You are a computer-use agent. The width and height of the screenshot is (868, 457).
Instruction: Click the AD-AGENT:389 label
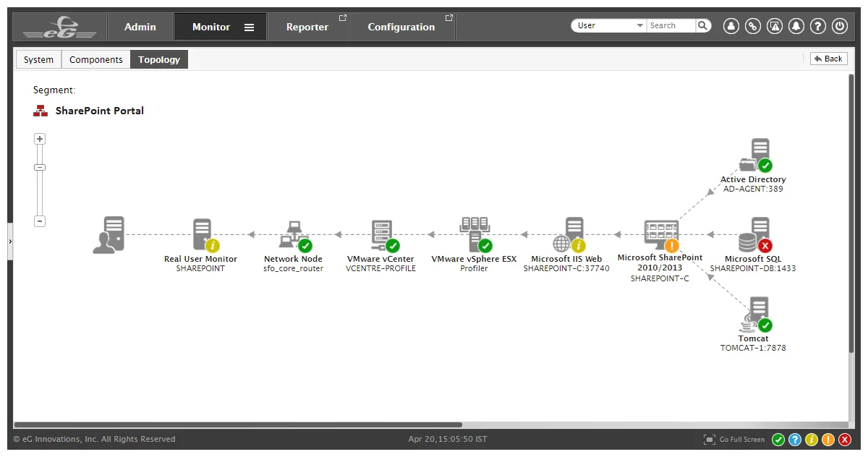[x=753, y=189]
